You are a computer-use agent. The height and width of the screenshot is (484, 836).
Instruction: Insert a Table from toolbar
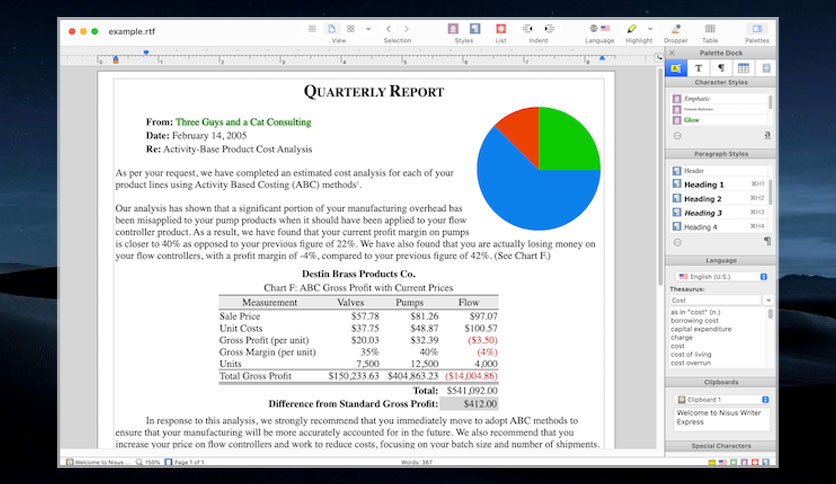[x=710, y=29]
